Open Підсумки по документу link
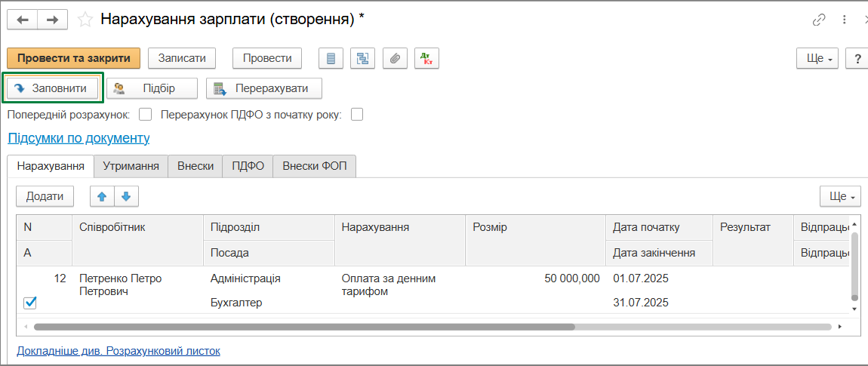868x366 pixels. (x=78, y=138)
